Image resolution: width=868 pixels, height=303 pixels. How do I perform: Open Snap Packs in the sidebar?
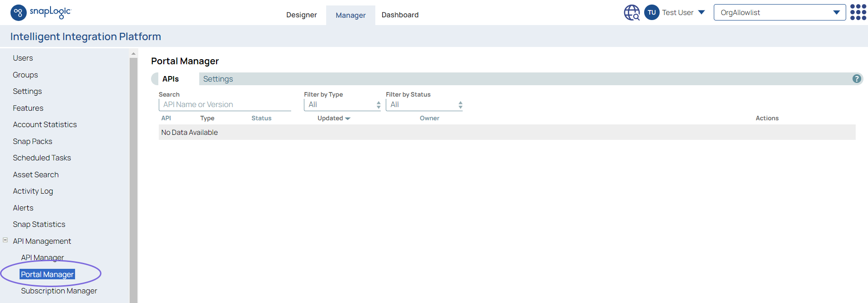pos(32,141)
